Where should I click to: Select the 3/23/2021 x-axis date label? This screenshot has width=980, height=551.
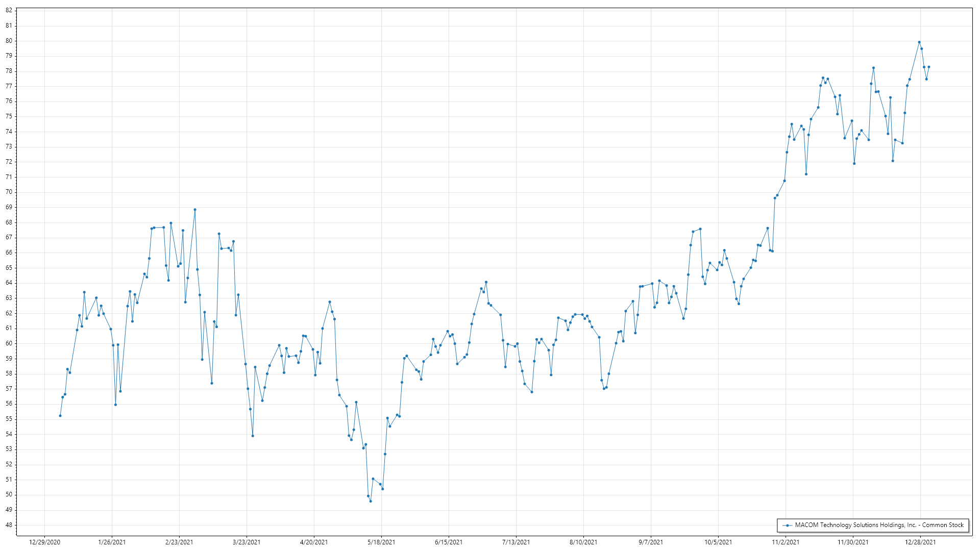click(x=247, y=542)
